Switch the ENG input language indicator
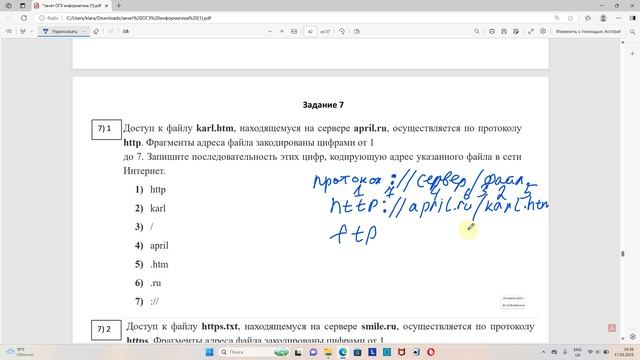Viewport: 640px width, 360px height. pyautogui.click(x=577, y=352)
